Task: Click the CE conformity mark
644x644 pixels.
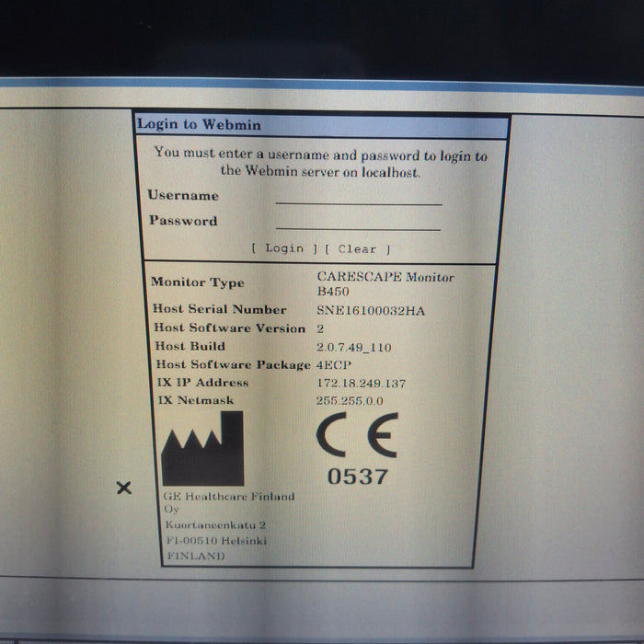Action: 357,435
